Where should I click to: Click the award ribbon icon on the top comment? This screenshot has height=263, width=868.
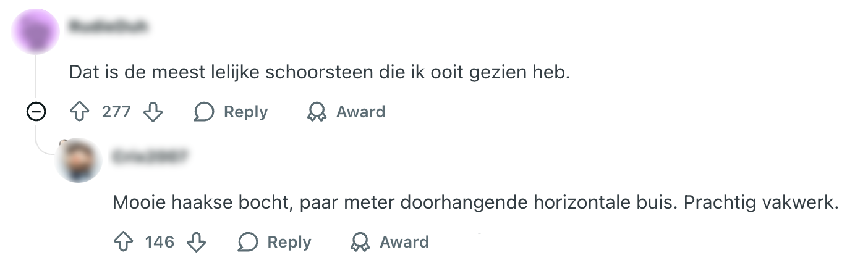click(x=317, y=112)
